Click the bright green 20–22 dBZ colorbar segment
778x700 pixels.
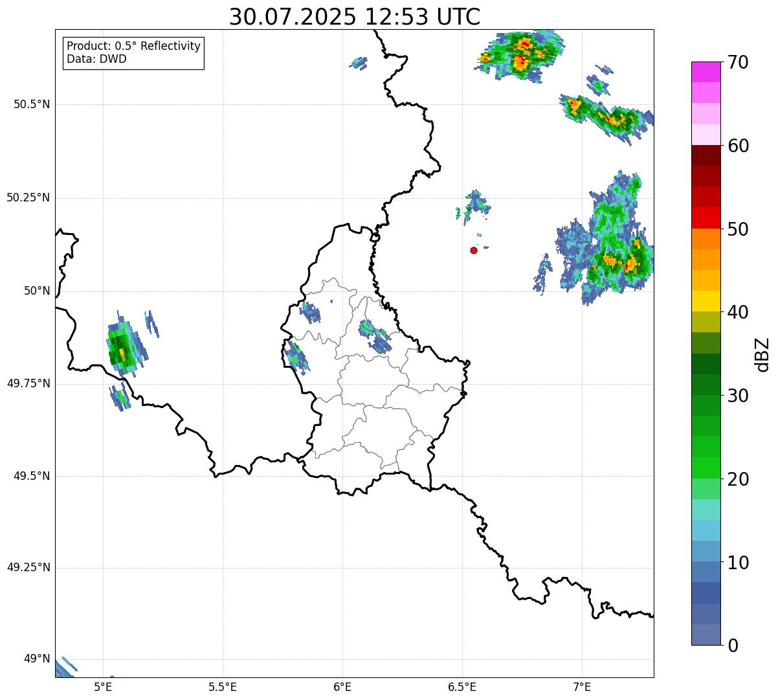(706, 468)
